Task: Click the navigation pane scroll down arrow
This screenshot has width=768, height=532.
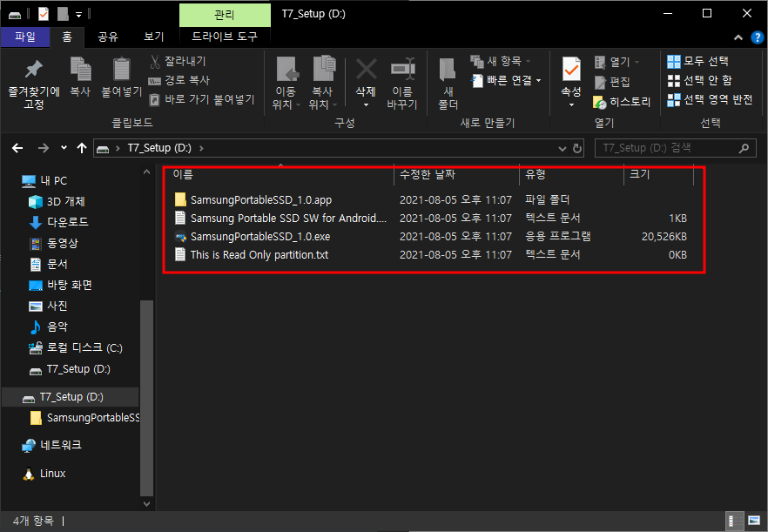Action: click(x=146, y=503)
